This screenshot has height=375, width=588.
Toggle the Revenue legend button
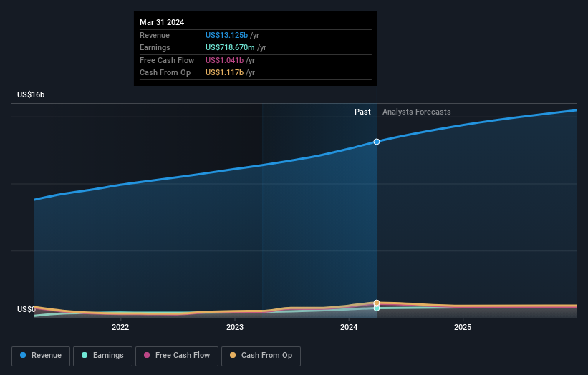[x=41, y=356]
